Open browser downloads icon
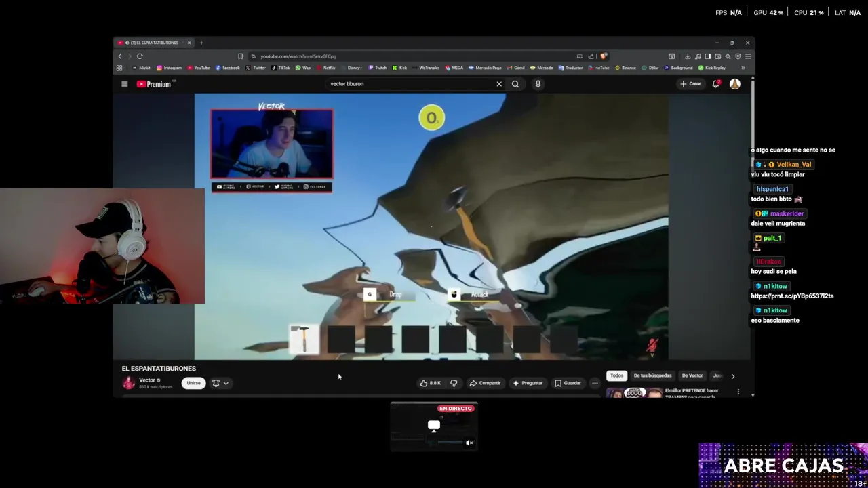This screenshot has width=868, height=488. coord(688,56)
